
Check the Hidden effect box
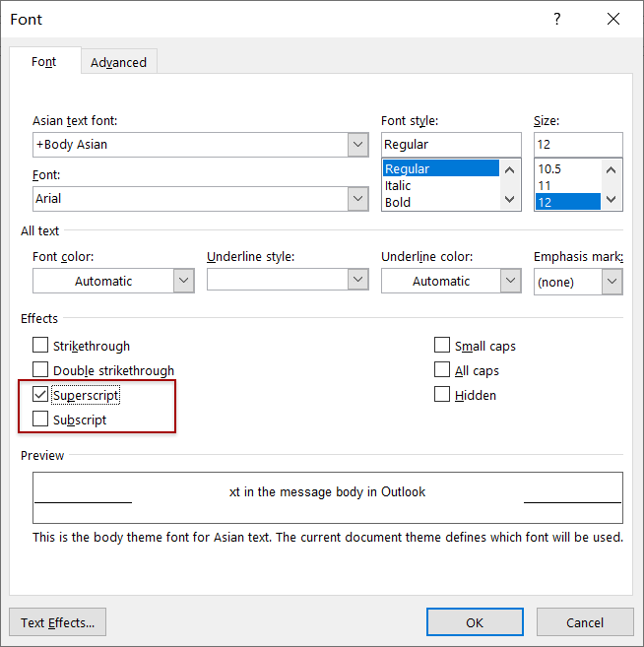click(442, 394)
